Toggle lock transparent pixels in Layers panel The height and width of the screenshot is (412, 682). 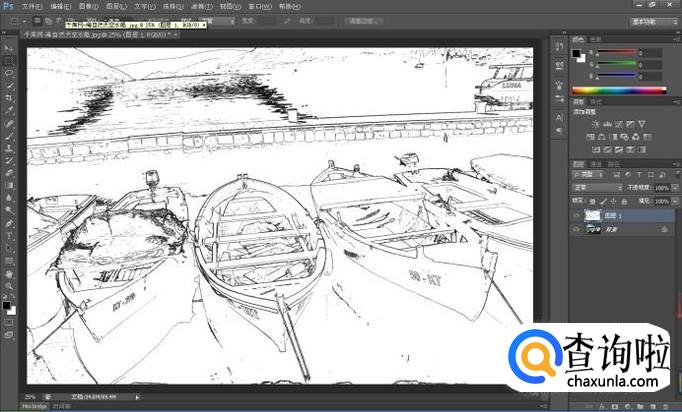(x=592, y=201)
